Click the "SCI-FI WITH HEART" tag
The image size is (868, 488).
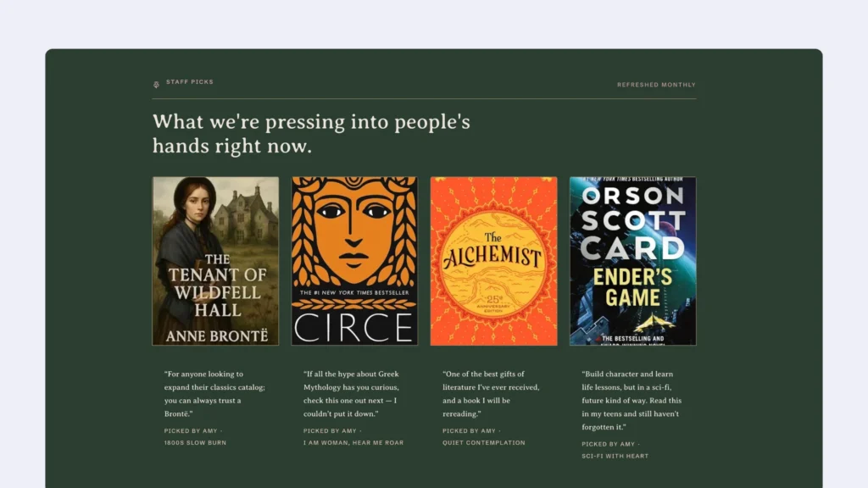pyautogui.click(x=615, y=456)
